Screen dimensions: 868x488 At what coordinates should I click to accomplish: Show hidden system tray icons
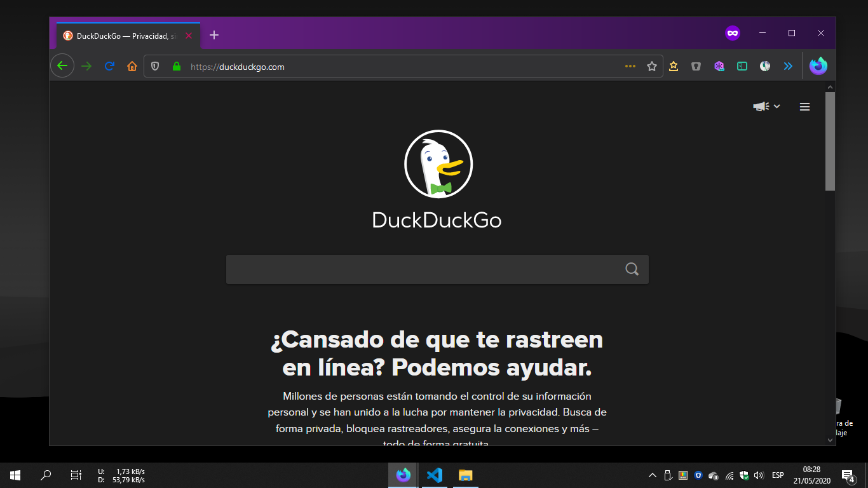pos(653,475)
